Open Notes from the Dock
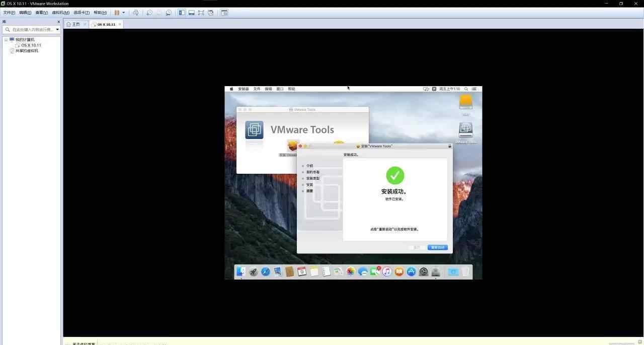The height and width of the screenshot is (345, 644). 314,271
